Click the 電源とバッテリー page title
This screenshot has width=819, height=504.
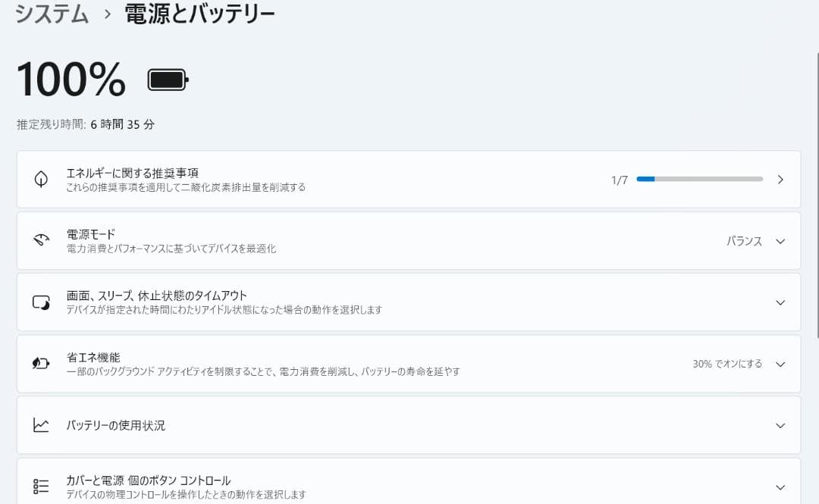tap(199, 14)
